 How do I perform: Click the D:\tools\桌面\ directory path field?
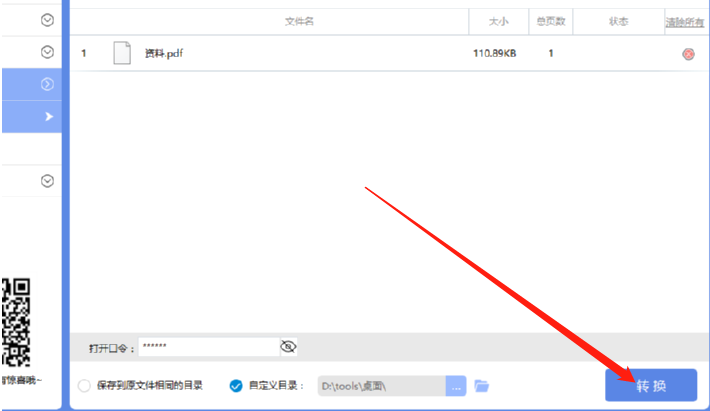click(382, 386)
